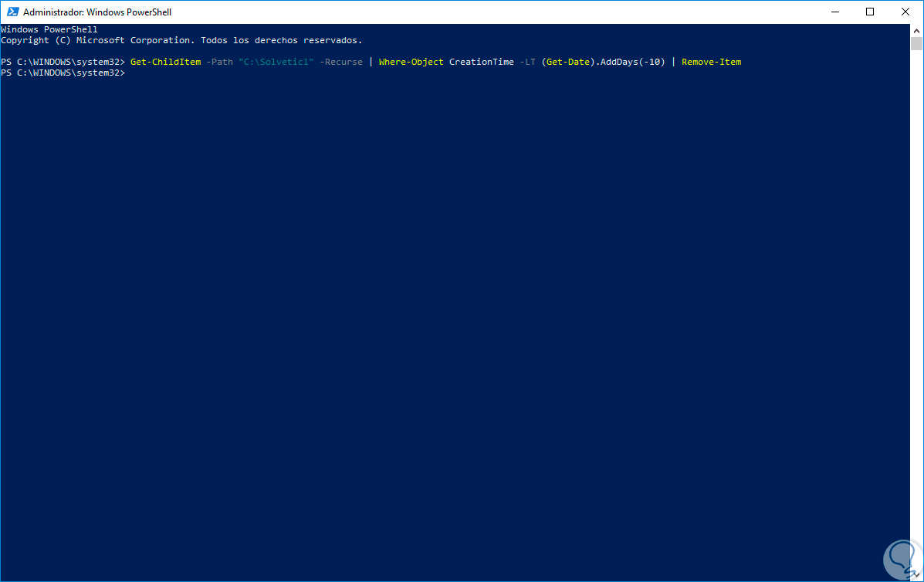The image size is (924, 582).
Task: Click the vertical scrollbar thumb
Action: [916, 43]
